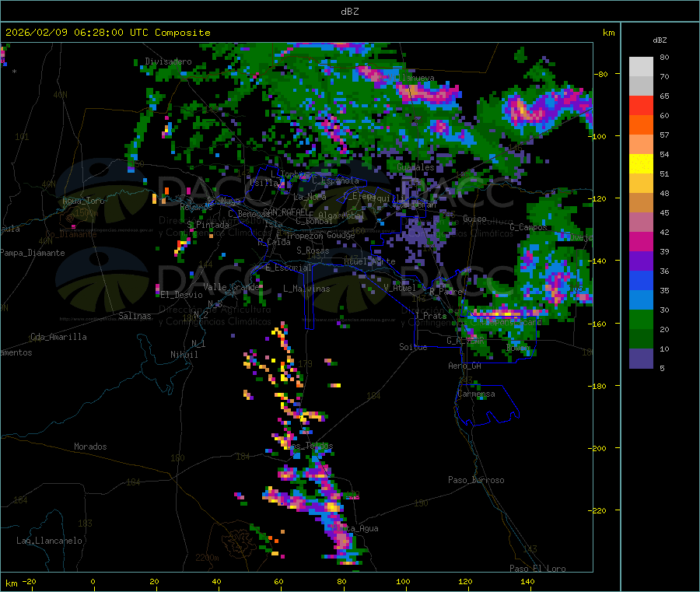Screen dimensions: 700x592
Task: Select the orange 57-60 dBZ legend band
Action: (641, 125)
